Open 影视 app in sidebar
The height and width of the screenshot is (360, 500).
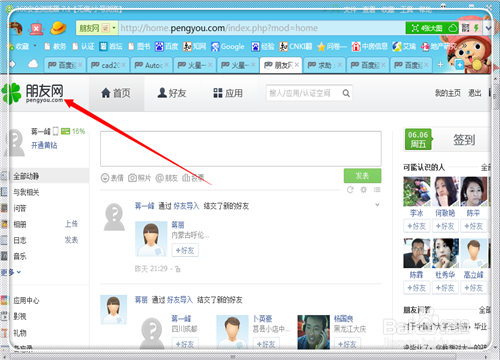point(20,316)
